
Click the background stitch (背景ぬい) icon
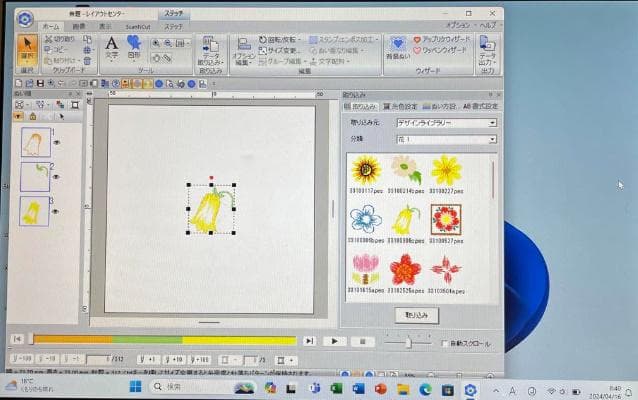(398, 48)
